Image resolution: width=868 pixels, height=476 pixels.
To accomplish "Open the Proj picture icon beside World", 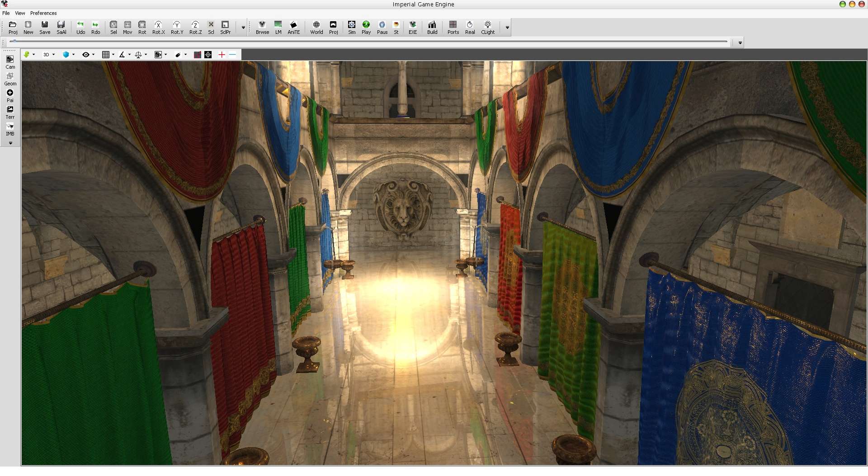I will (333, 27).
